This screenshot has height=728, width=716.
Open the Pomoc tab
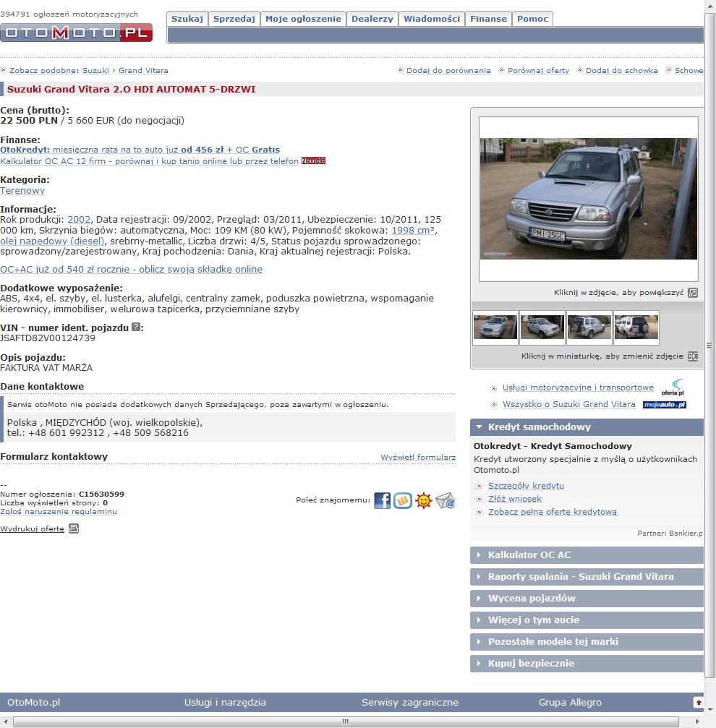click(532, 19)
